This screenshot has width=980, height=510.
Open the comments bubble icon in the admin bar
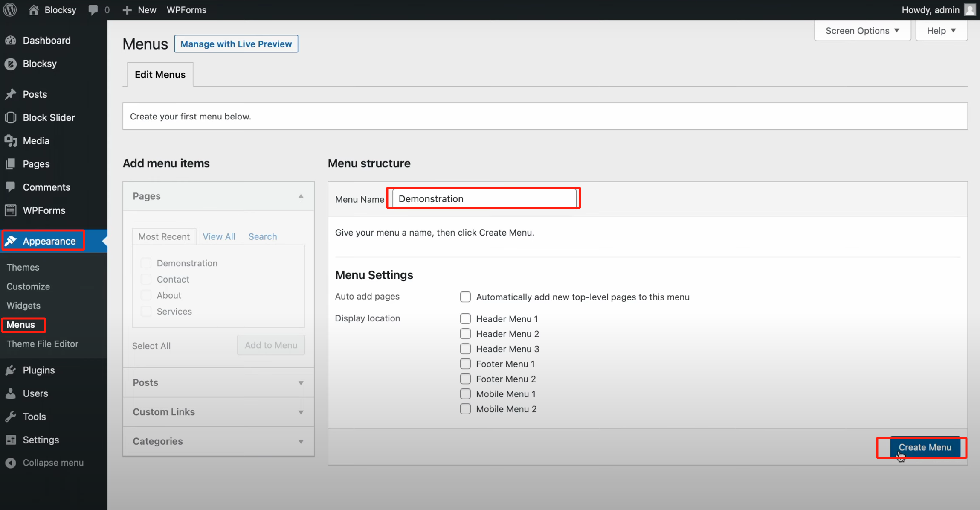(93, 10)
